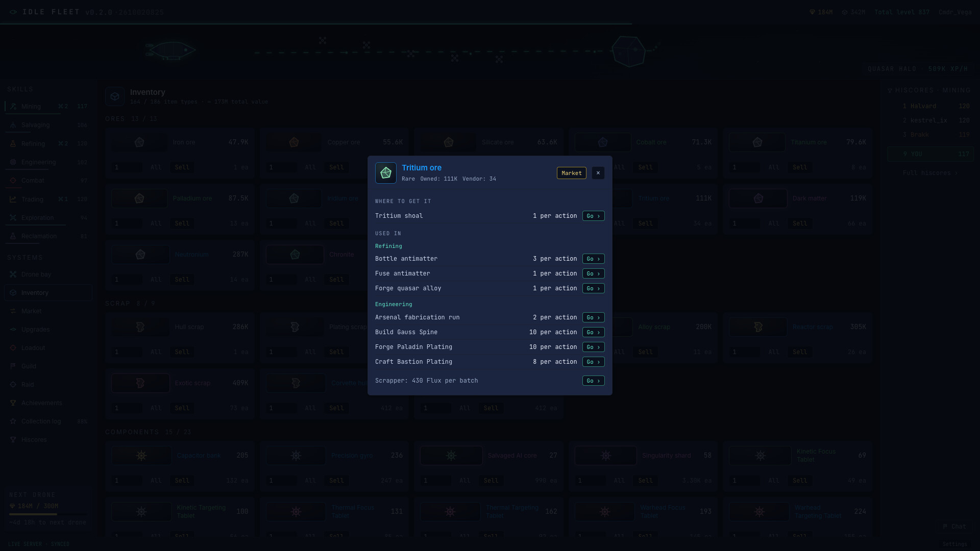Open the Chat panel
Image resolution: width=980 pixels, height=551 pixels.
coord(954,527)
